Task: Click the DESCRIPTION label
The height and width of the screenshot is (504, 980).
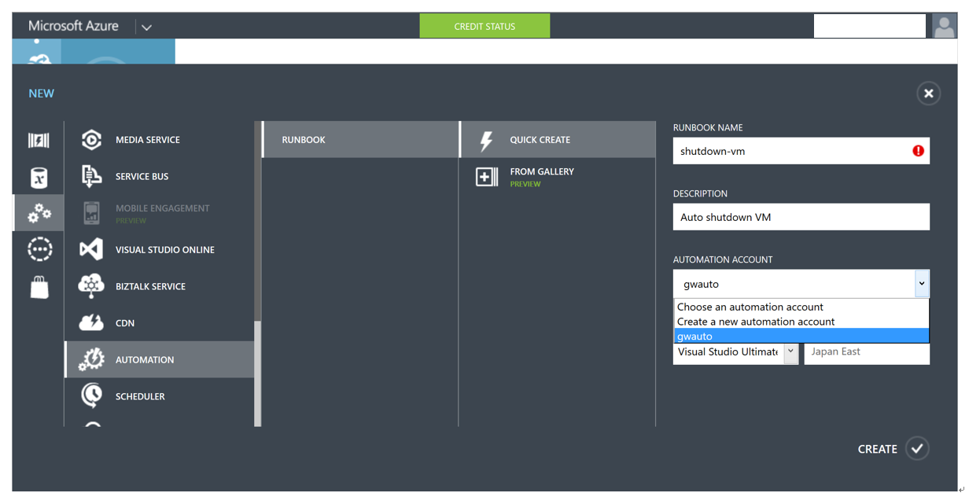Action: pos(700,193)
